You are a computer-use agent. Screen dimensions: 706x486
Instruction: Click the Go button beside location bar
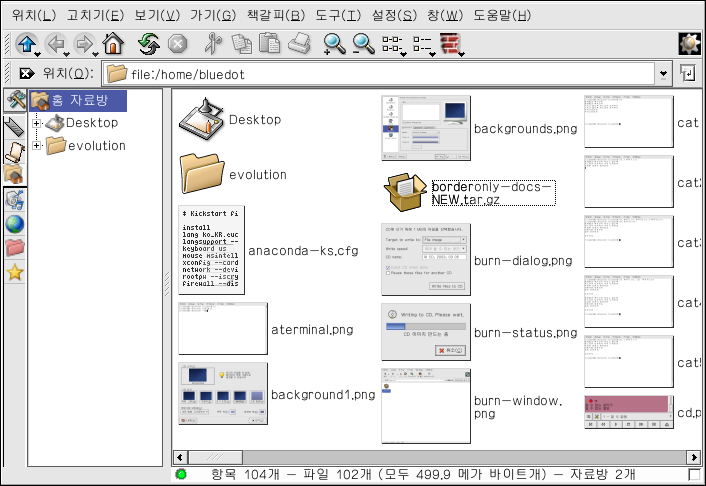(688, 74)
